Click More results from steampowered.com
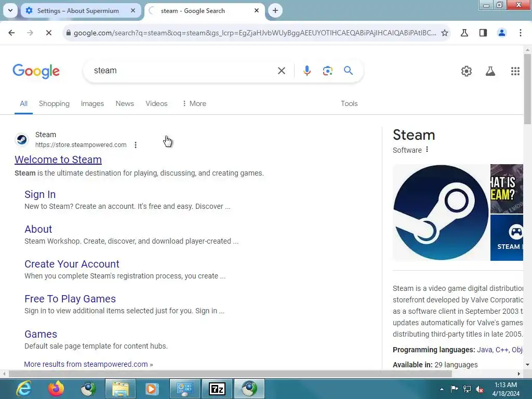532x399 pixels. tap(88, 364)
